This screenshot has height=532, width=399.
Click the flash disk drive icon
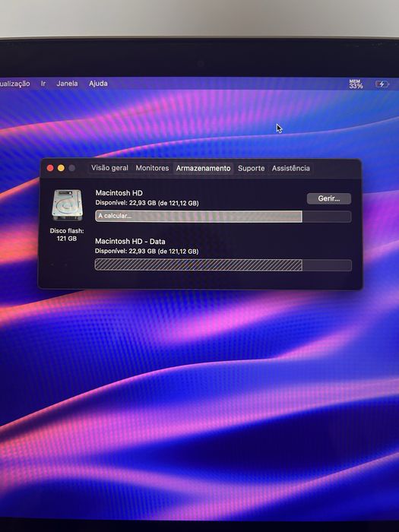[x=67, y=205]
